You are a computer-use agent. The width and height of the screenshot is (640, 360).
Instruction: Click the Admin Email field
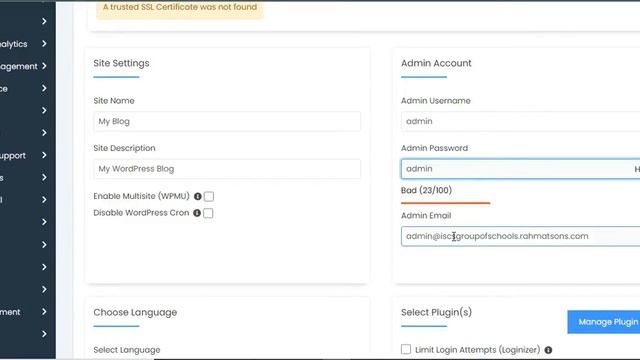[520, 236]
